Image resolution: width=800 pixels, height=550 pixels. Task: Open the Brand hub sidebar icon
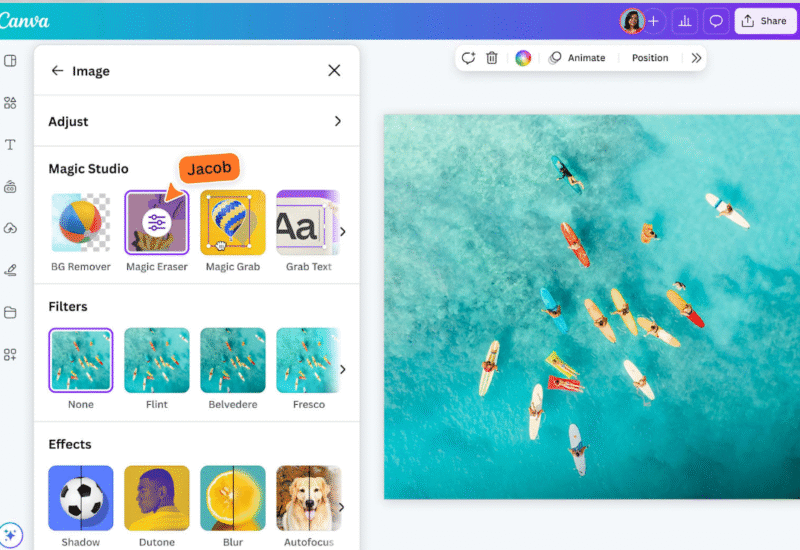tap(10, 187)
